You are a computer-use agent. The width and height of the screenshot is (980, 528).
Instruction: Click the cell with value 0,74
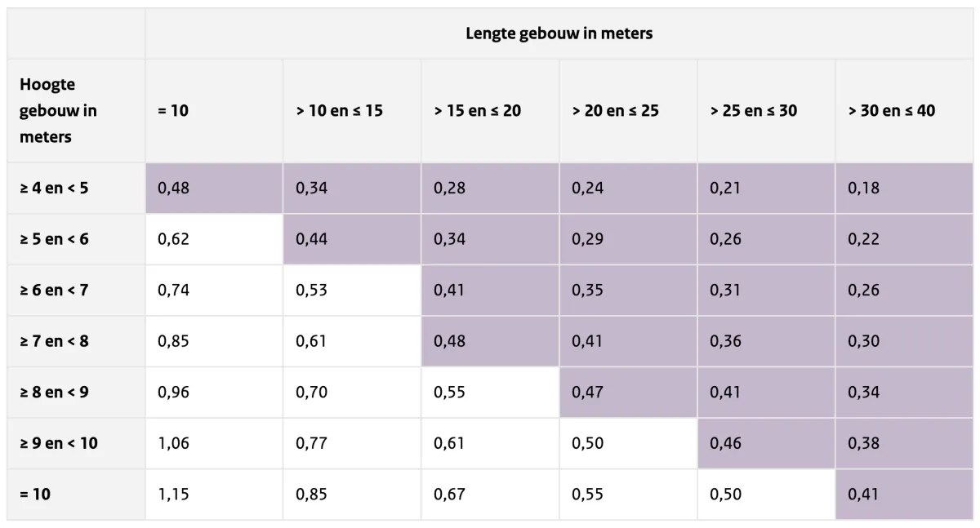173,290
